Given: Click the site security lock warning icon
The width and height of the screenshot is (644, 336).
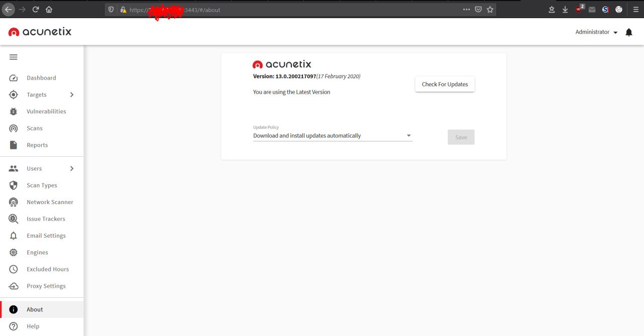Looking at the screenshot, I should pyautogui.click(x=123, y=10).
